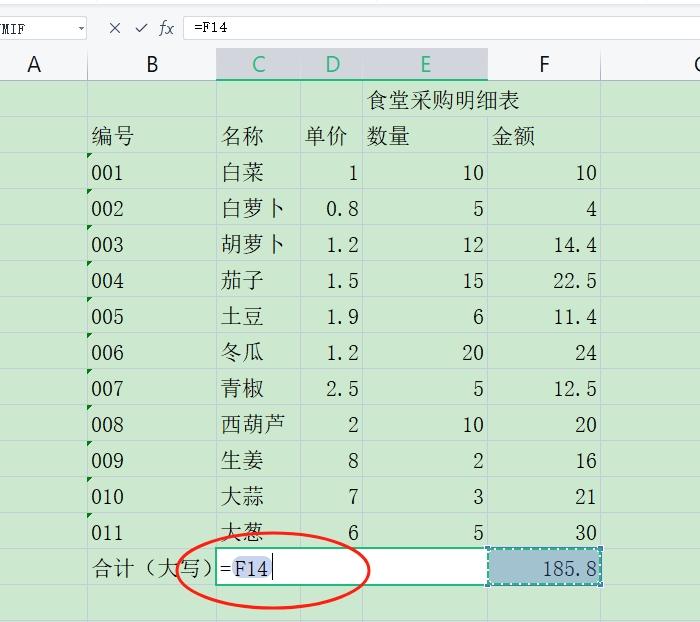Click the 冬瓜 name cell

tap(258, 352)
